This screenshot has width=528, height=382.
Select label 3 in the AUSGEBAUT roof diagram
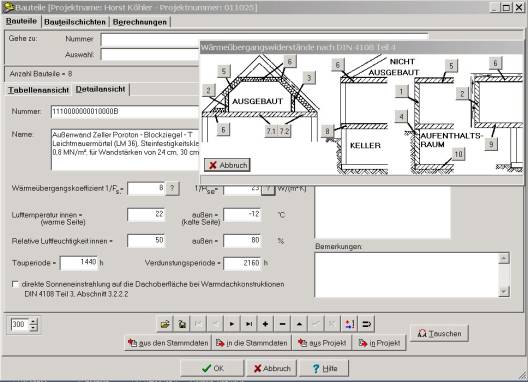309,78
